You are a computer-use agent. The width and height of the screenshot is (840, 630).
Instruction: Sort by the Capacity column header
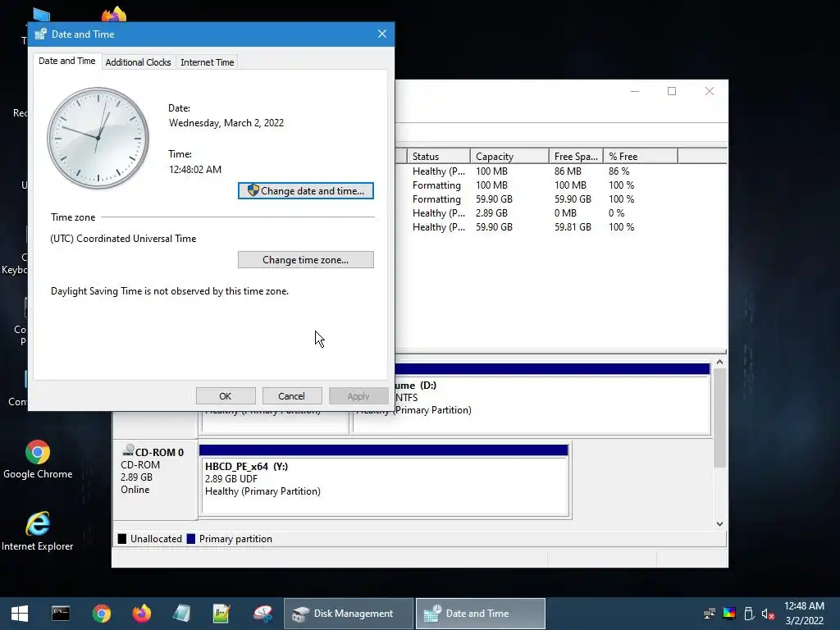point(509,157)
